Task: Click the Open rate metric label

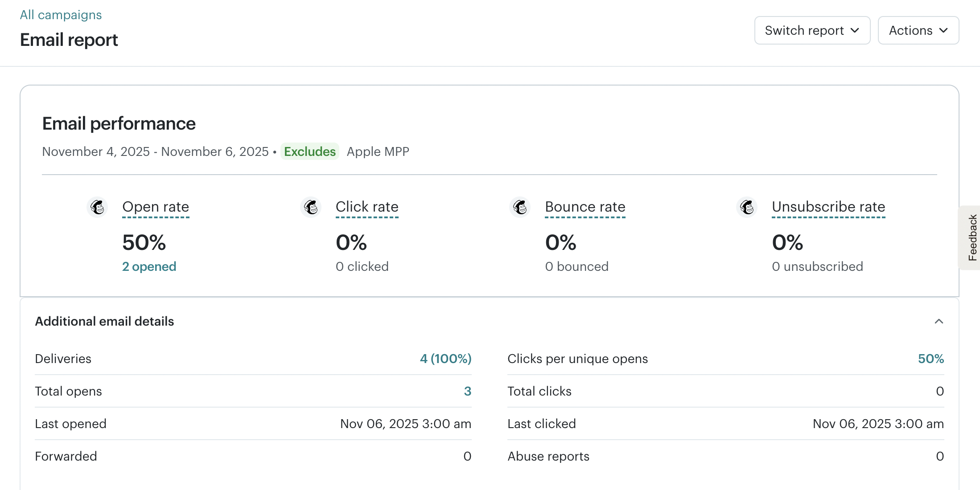Action: tap(156, 207)
